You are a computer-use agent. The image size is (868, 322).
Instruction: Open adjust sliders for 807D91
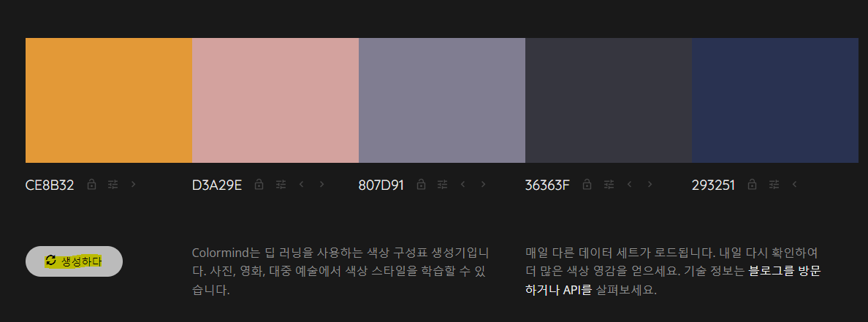pyautogui.click(x=442, y=185)
